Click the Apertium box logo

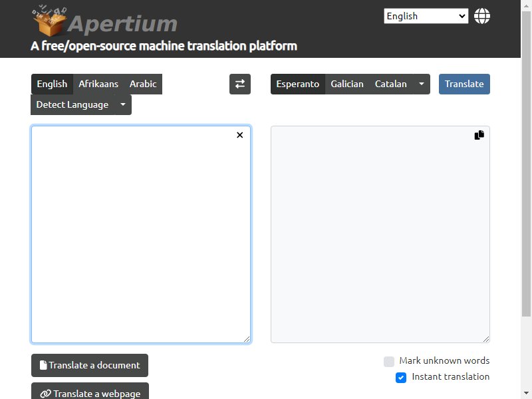coord(49,21)
